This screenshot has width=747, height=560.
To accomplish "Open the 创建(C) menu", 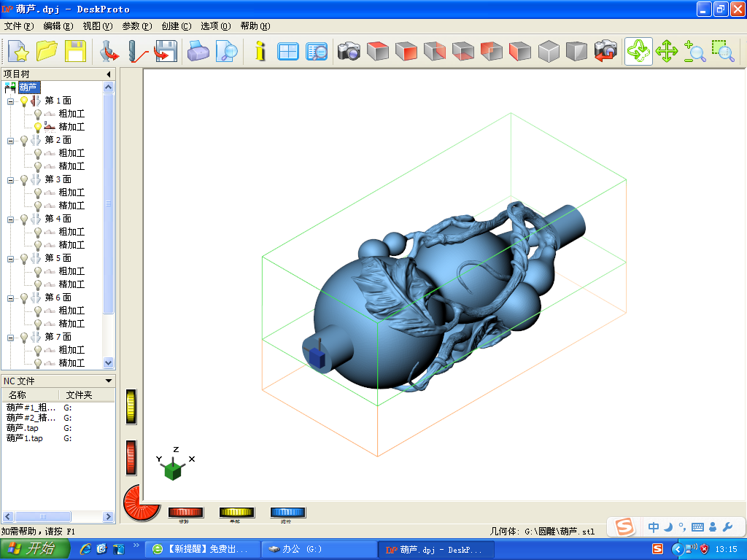I will pyautogui.click(x=177, y=26).
